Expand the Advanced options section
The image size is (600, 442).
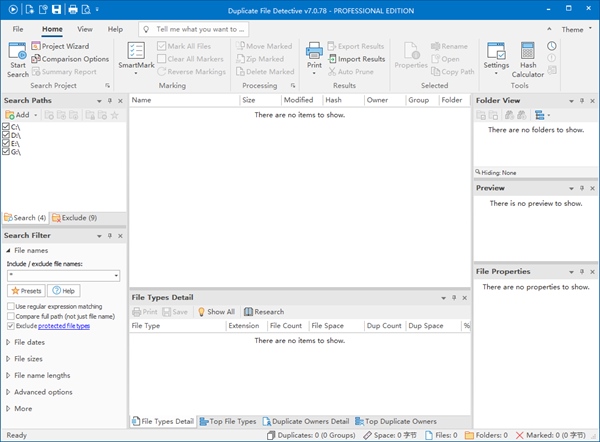point(42,392)
